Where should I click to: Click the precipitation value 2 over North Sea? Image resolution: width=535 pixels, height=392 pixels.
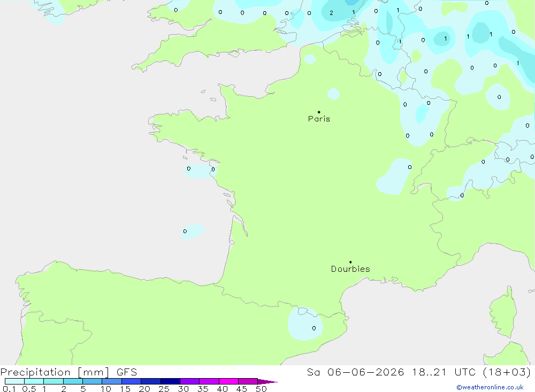331,13
